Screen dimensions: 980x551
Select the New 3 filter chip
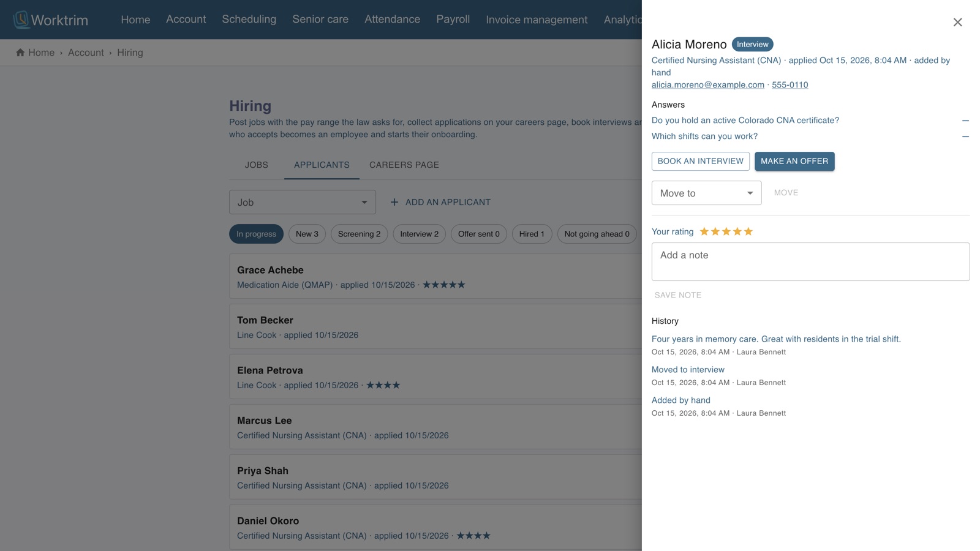(307, 234)
